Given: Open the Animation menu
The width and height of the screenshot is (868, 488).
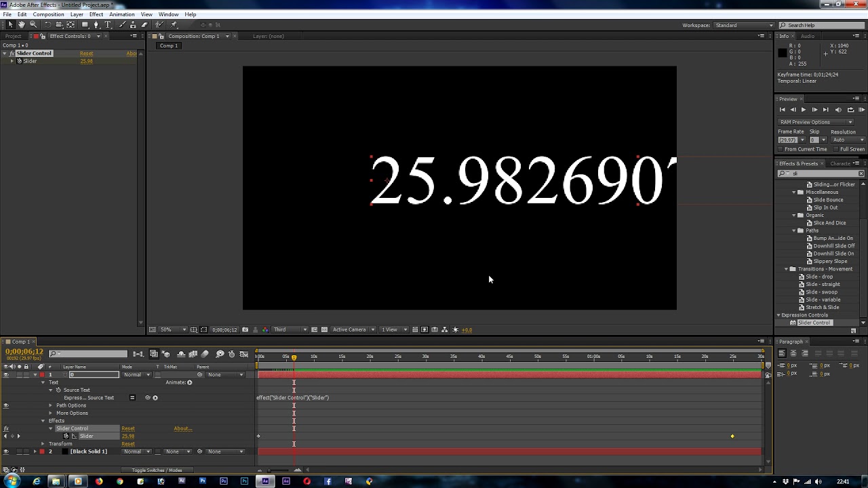Looking at the screenshot, I should pos(121,14).
